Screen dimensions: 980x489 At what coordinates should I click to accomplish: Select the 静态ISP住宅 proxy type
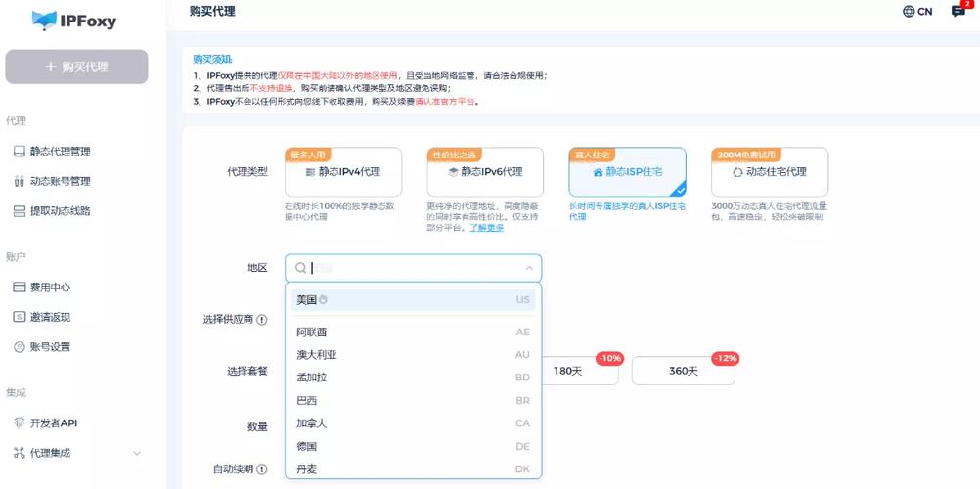[x=628, y=172]
